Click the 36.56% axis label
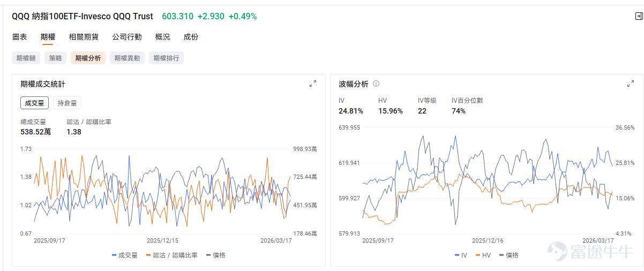 (625, 127)
